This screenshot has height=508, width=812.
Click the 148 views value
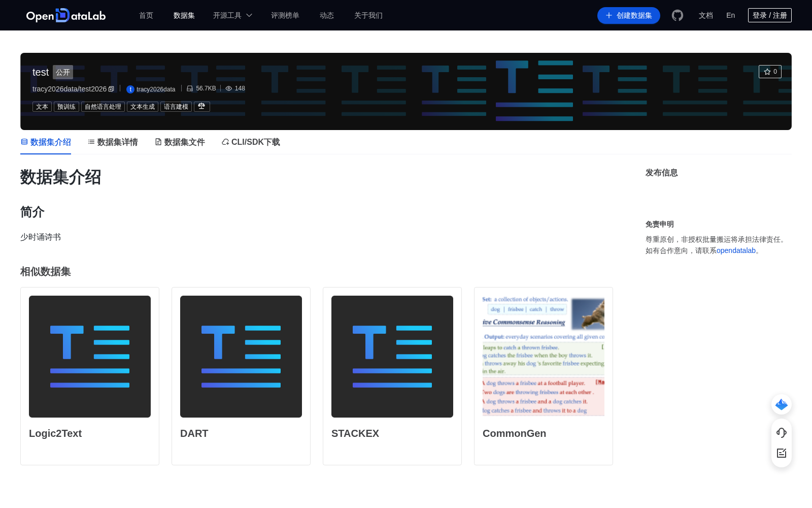coord(240,88)
